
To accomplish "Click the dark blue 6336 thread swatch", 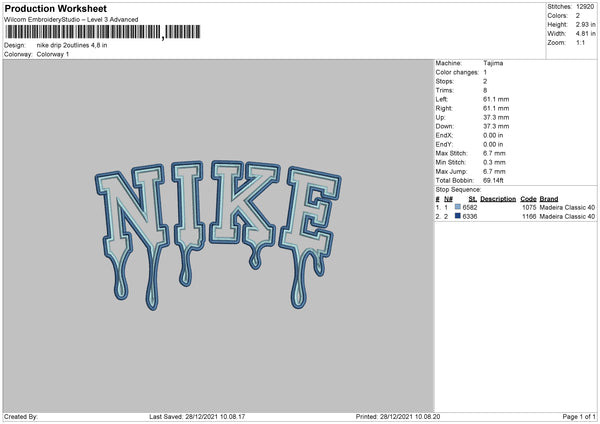I will point(458,216).
